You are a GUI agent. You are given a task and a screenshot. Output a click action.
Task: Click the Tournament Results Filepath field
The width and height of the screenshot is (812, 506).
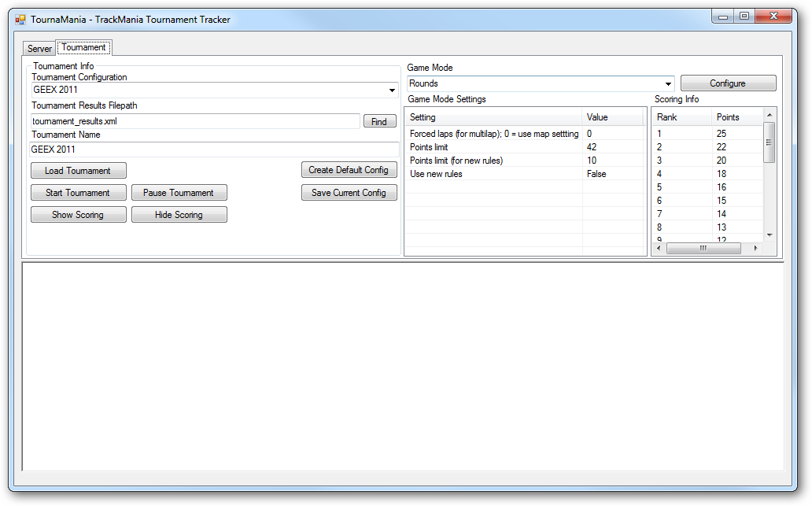tap(195, 121)
